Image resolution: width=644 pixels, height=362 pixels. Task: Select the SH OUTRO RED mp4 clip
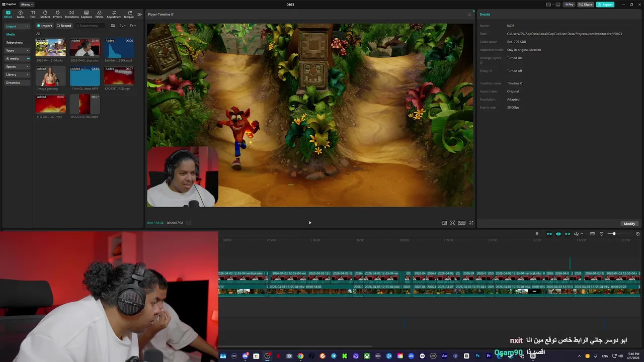point(85,104)
